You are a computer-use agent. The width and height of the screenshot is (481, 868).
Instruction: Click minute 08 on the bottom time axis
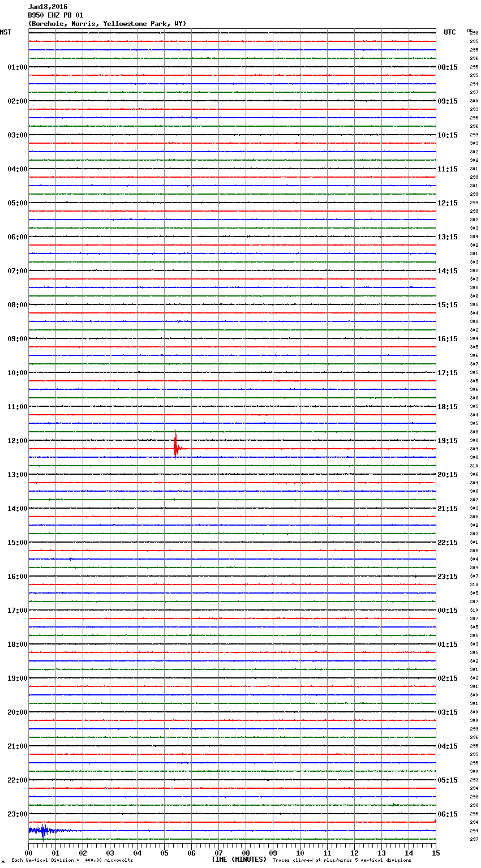246,853
